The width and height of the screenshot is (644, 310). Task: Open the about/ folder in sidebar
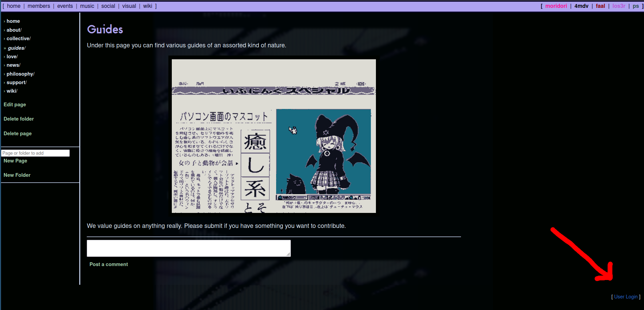[14, 30]
